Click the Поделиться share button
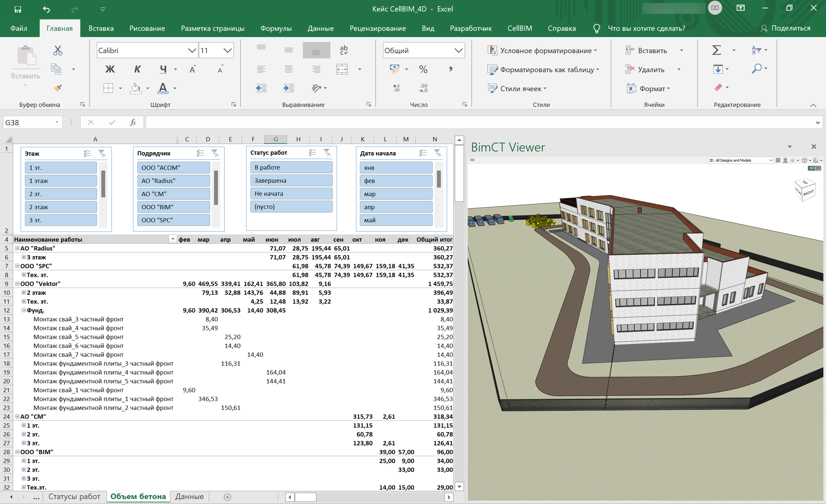 click(x=786, y=28)
